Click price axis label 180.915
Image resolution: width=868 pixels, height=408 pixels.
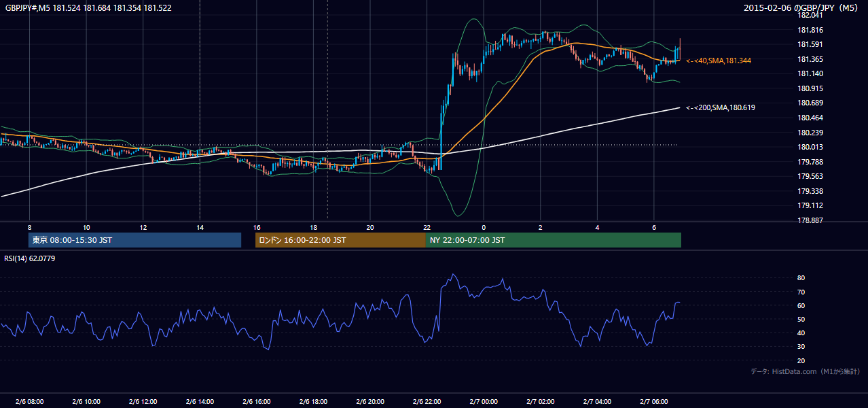[809, 88]
